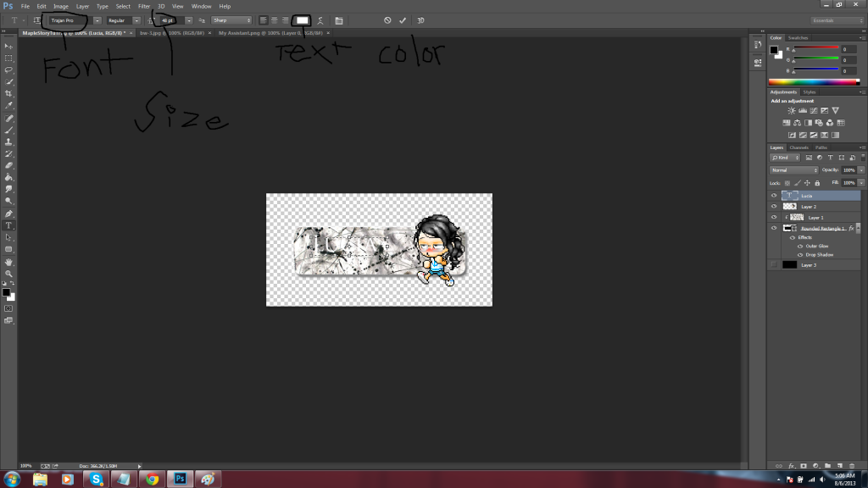Toggle the Character and Paragraph panels
Image resolution: width=868 pixels, height=488 pixels.
339,20
